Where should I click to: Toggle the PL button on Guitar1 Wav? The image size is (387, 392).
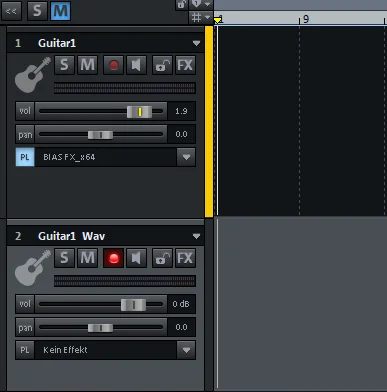(25, 350)
